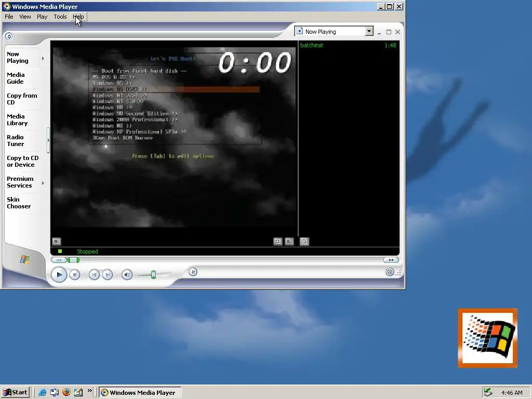532x399 pixels.
Task: Skip to previous track
Action: [x=95, y=275]
